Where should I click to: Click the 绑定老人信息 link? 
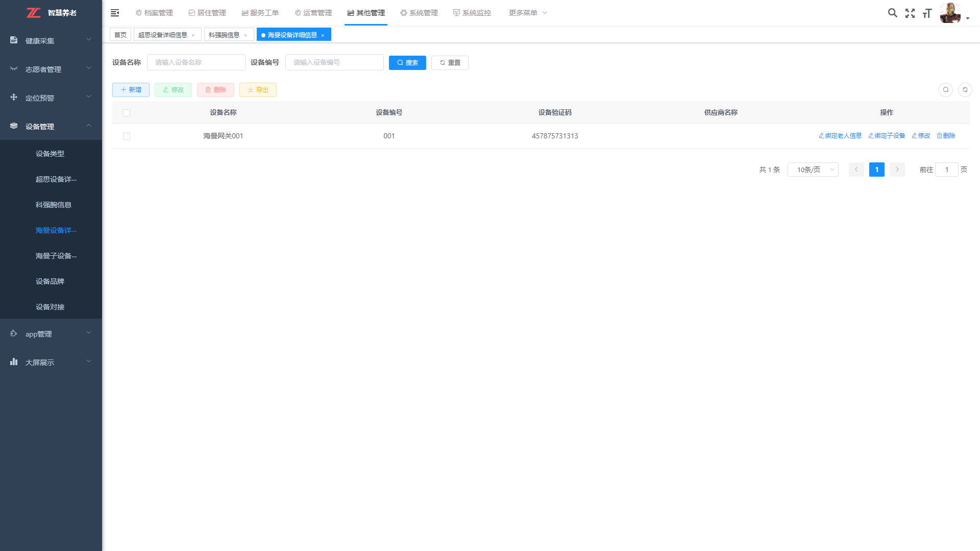[x=840, y=136]
